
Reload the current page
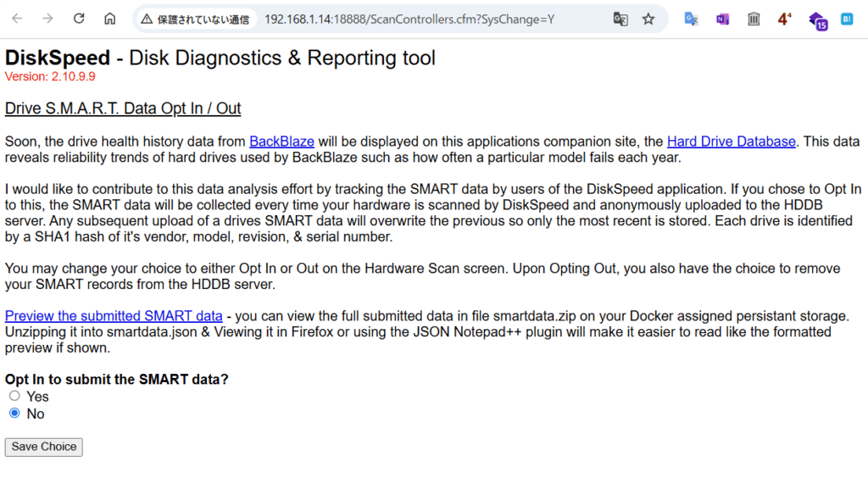[x=79, y=19]
